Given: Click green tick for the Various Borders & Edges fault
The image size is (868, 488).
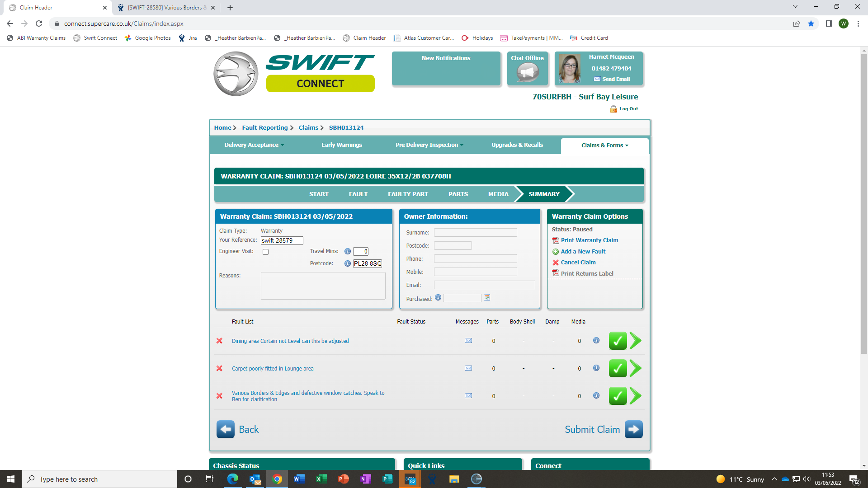Looking at the screenshot, I should tap(618, 396).
